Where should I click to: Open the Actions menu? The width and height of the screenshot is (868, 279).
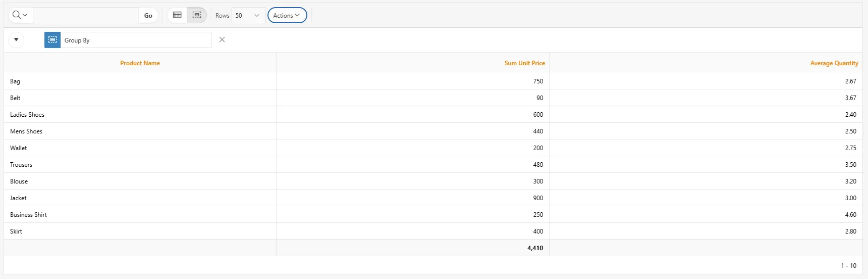[287, 15]
